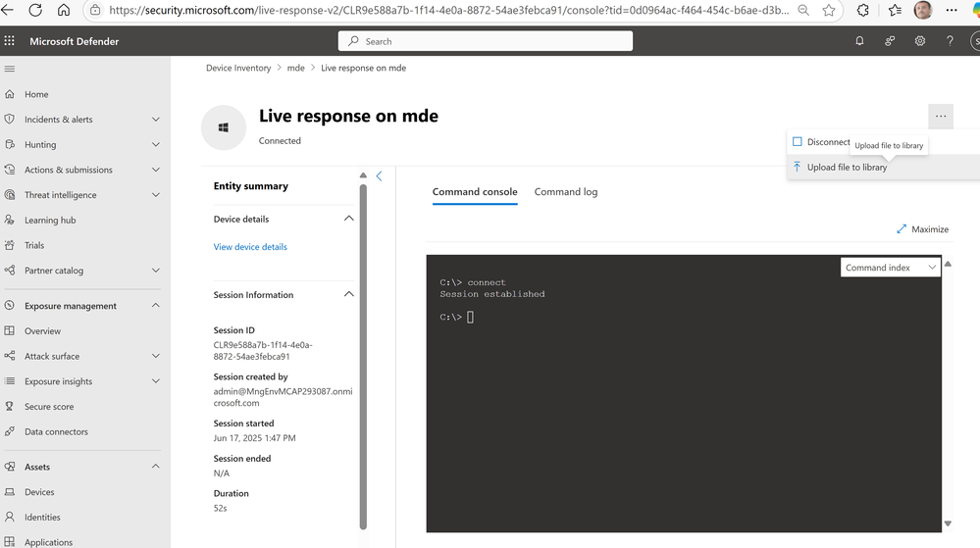Expand the Hunting section
The width and height of the screenshot is (980, 548).
(x=156, y=144)
